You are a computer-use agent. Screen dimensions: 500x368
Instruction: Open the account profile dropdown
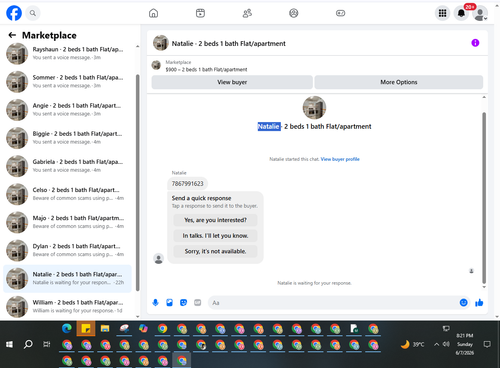click(480, 14)
